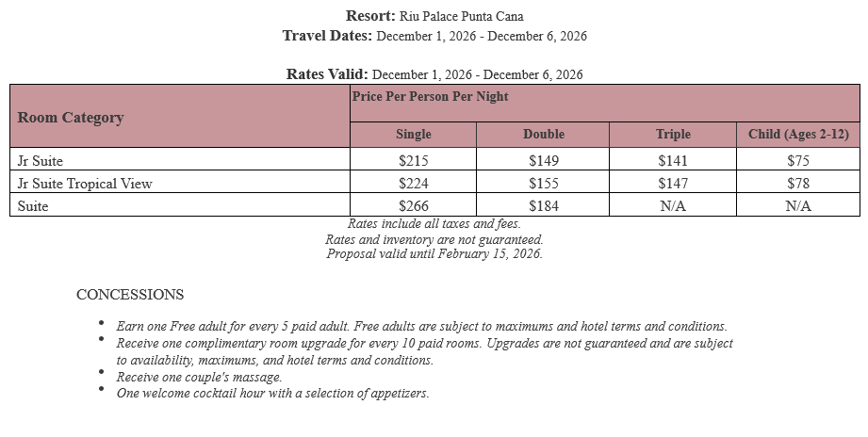This screenshot has width=868, height=437.
Task: Click the Jr Suite Tropical View row label
Action: (85, 184)
